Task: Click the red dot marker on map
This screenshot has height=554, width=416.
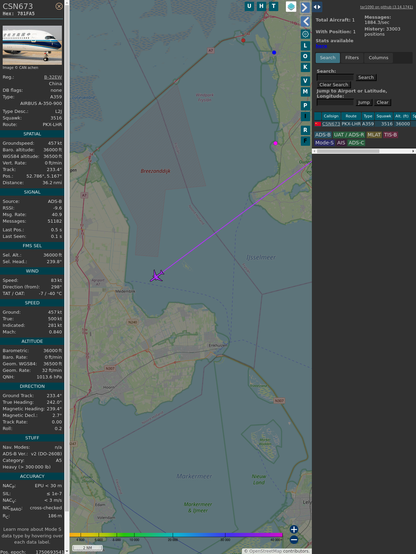Action: (243, 40)
